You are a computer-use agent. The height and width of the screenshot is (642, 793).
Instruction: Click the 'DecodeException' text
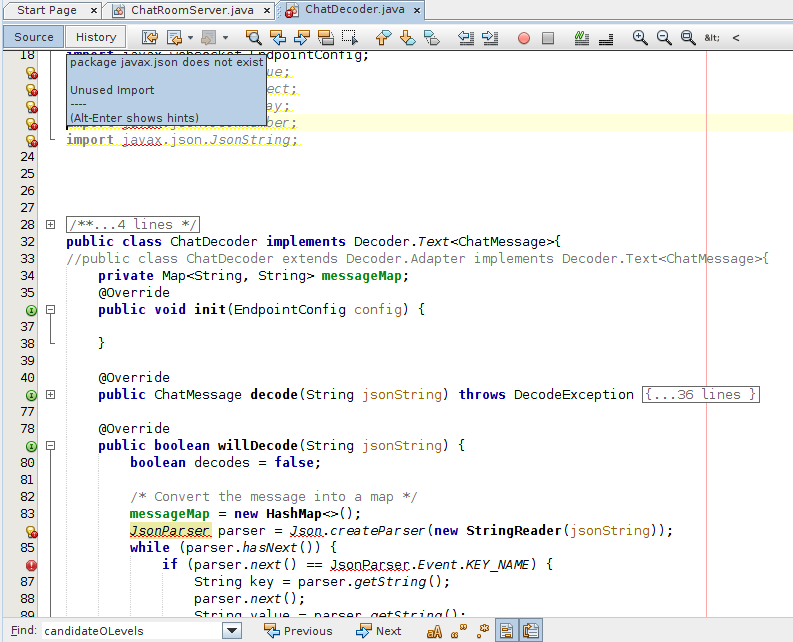tap(574, 395)
